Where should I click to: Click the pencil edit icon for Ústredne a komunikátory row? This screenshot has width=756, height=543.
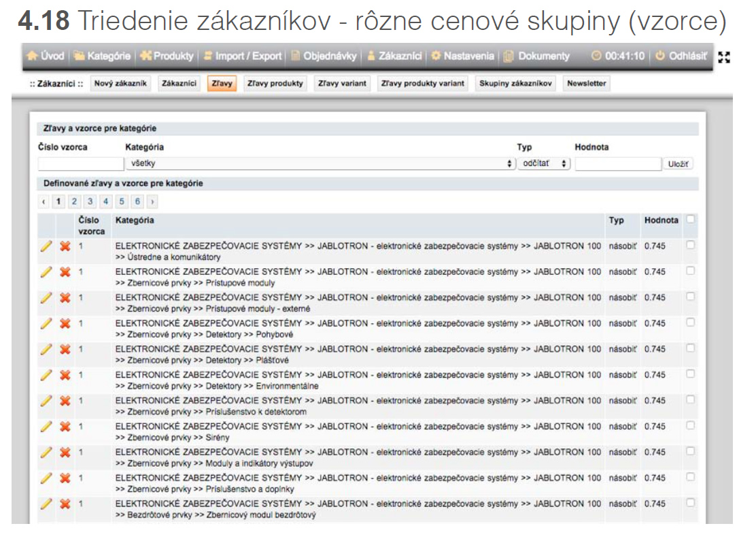click(x=46, y=246)
